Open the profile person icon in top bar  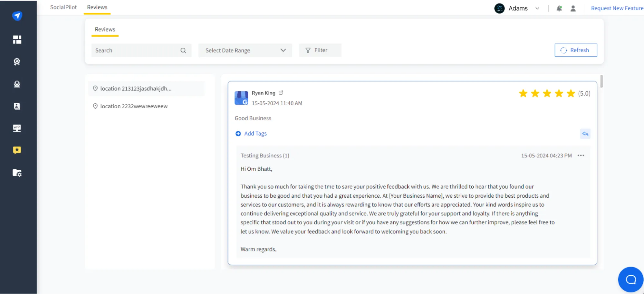573,8
